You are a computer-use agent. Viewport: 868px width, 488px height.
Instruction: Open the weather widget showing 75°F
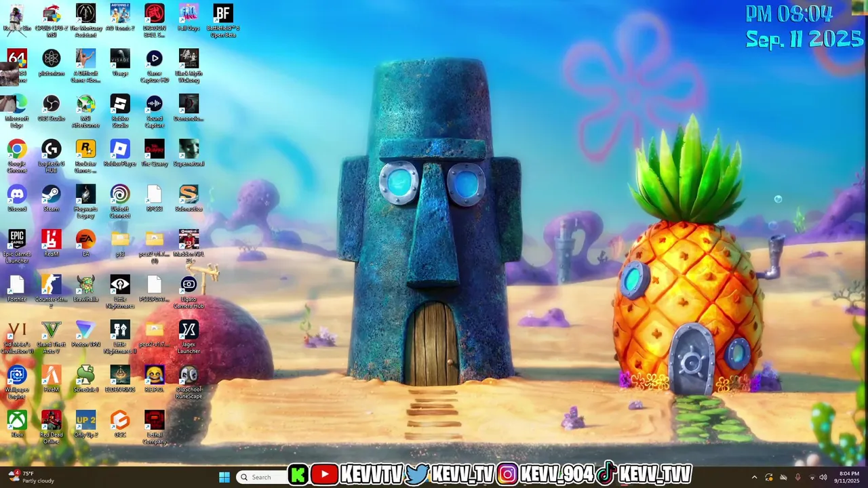coord(31,477)
